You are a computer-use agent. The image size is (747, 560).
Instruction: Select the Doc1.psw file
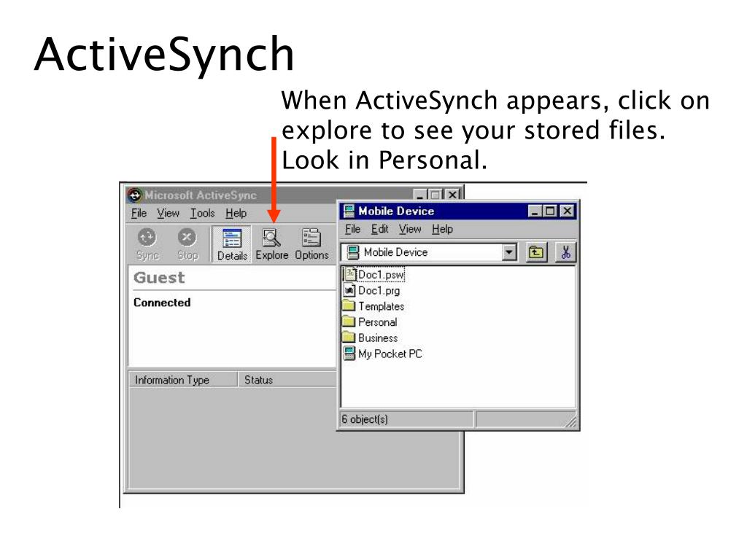point(375,274)
